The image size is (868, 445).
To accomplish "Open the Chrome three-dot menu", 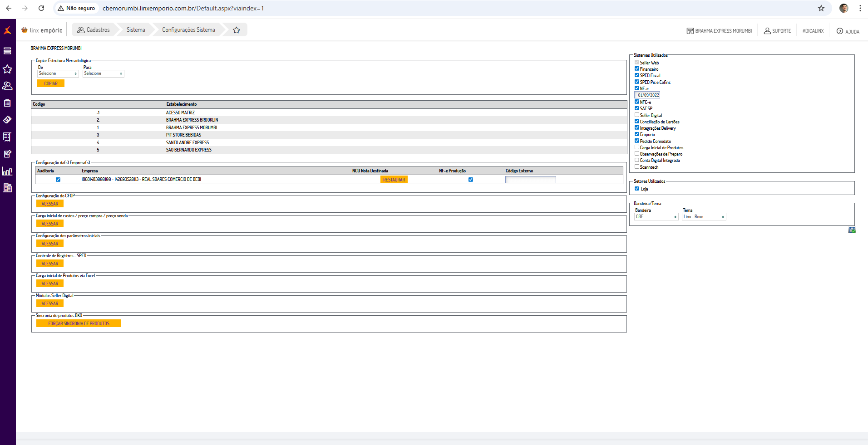I will coord(860,8).
